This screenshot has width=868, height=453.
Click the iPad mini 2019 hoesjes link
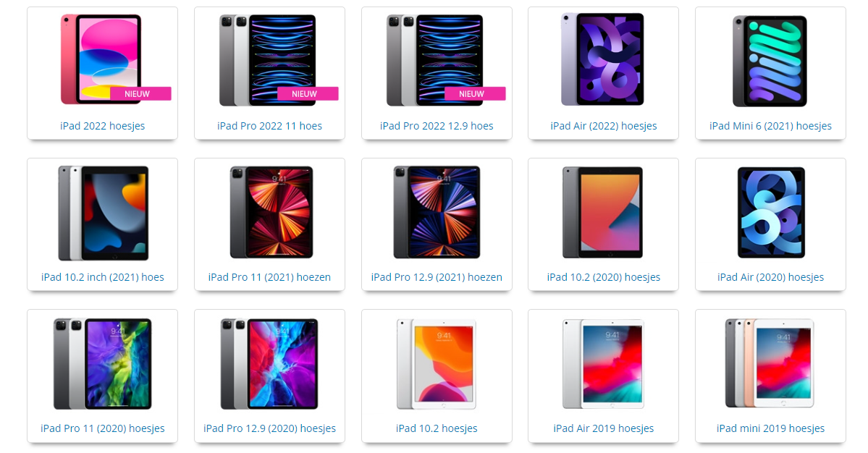770,428
